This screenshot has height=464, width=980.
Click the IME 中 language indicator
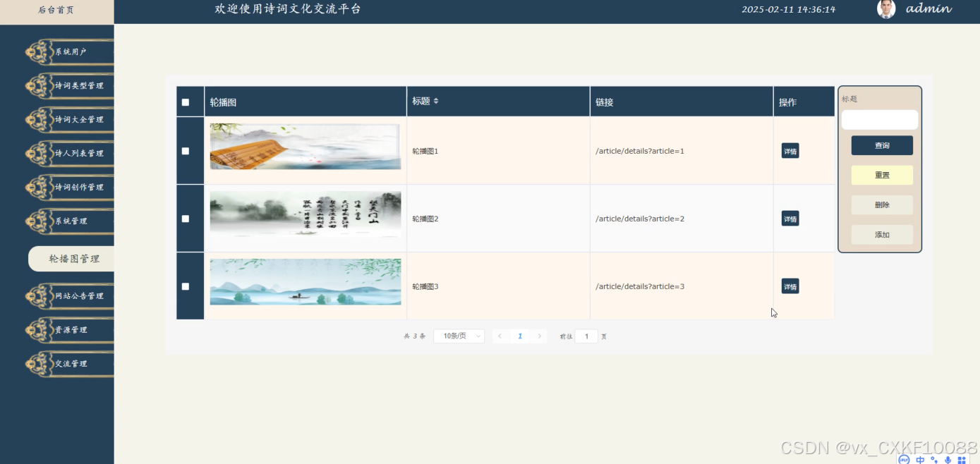920,460
